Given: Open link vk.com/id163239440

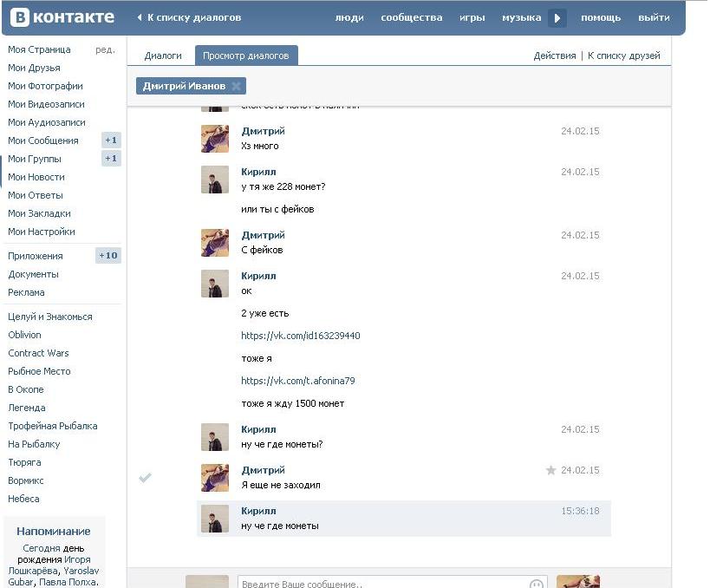Looking at the screenshot, I should tap(301, 336).
